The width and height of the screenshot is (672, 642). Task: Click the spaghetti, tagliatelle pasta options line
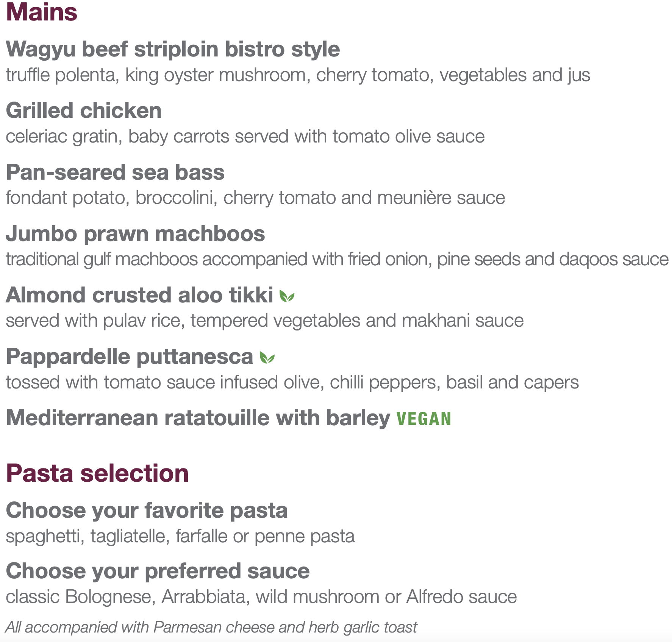[180, 536]
